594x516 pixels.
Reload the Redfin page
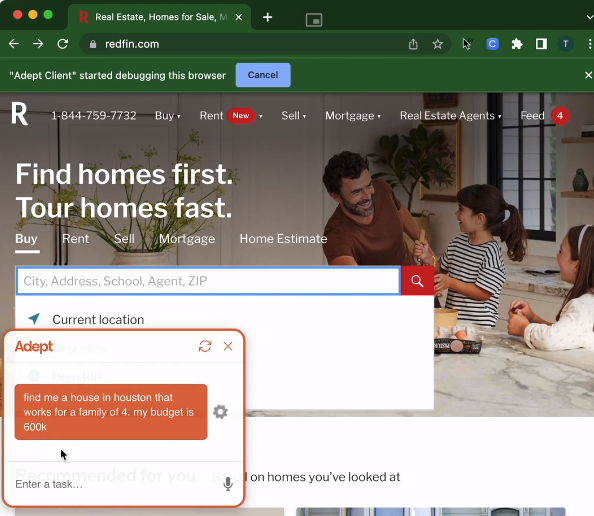63,44
